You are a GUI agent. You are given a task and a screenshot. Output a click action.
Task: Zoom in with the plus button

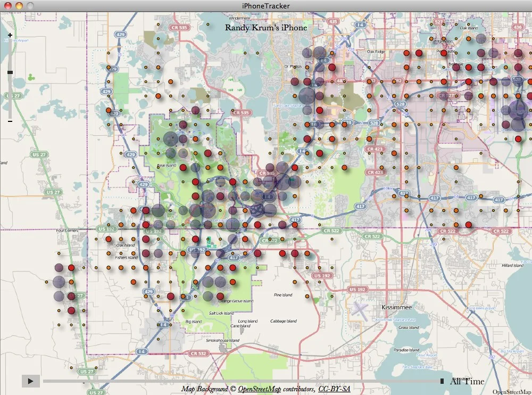click(x=10, y=35)
